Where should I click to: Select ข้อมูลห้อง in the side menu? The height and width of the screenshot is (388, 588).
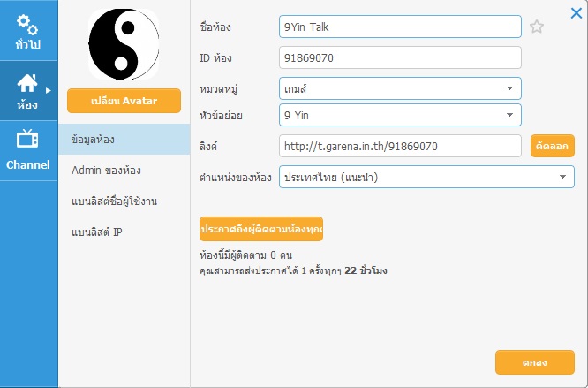point(124,140)
